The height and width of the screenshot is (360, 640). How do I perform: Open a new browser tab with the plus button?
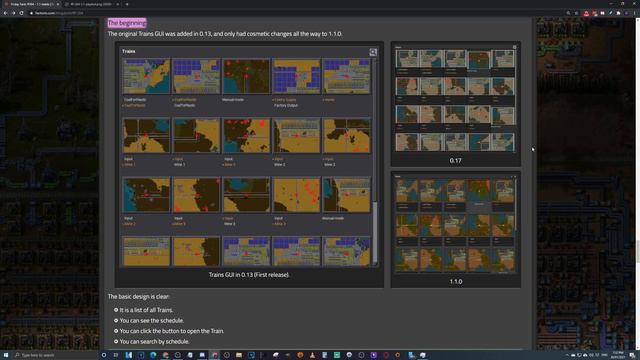point(127,4)
